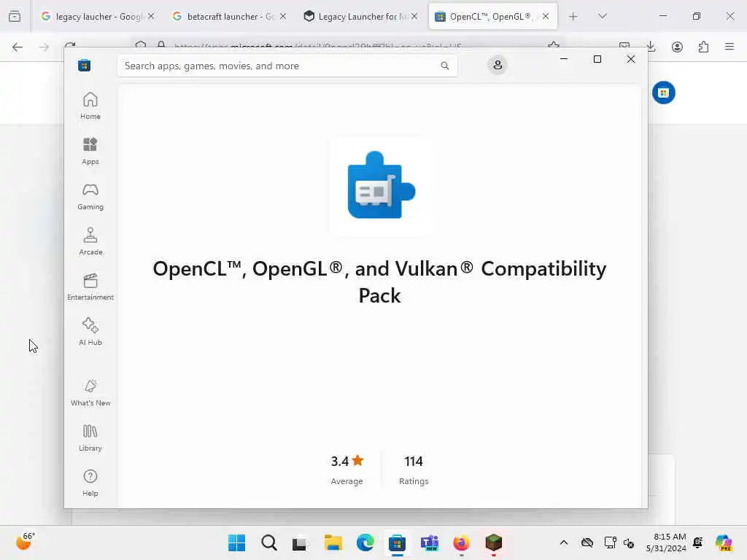Open clock and date 8:15 AM

[x=665, y=542]
